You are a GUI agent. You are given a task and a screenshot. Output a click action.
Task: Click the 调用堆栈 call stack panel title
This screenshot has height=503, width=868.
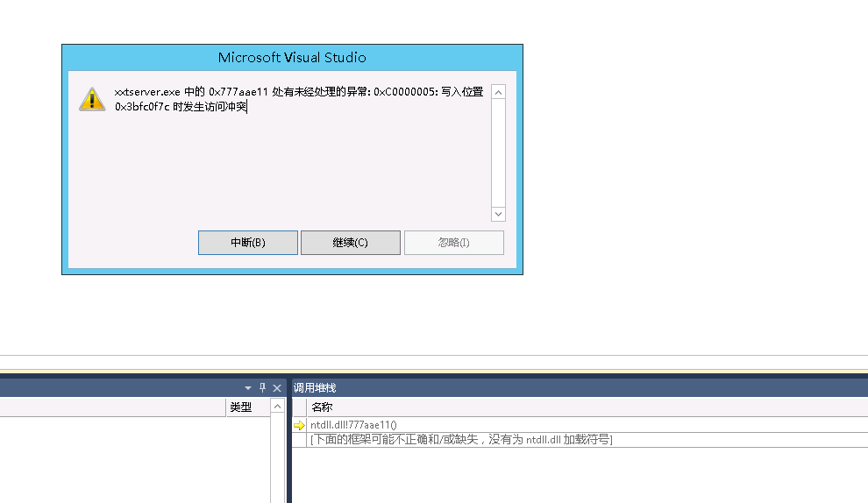tap(315, 388)
